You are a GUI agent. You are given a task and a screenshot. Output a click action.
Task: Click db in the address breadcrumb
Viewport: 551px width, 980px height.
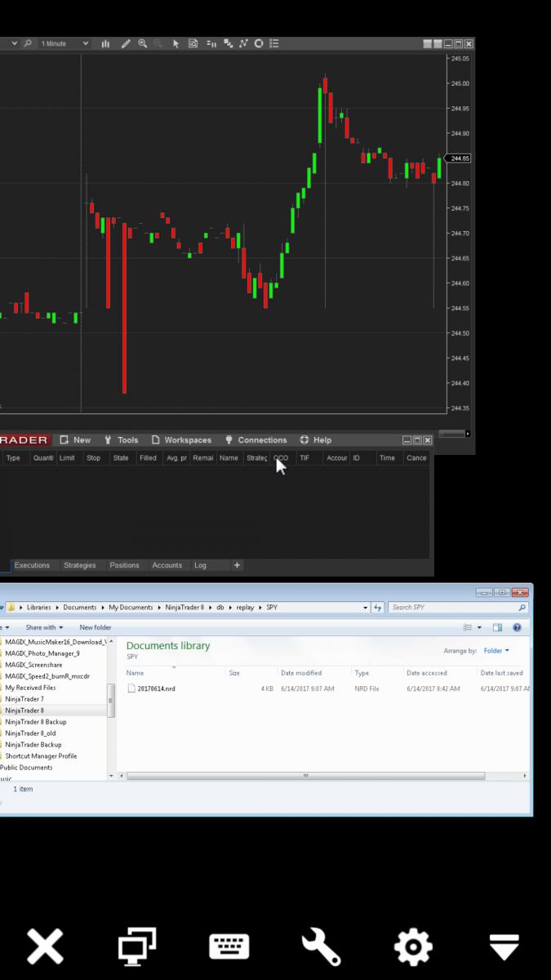pyautogui.click(x=220, y=608)
